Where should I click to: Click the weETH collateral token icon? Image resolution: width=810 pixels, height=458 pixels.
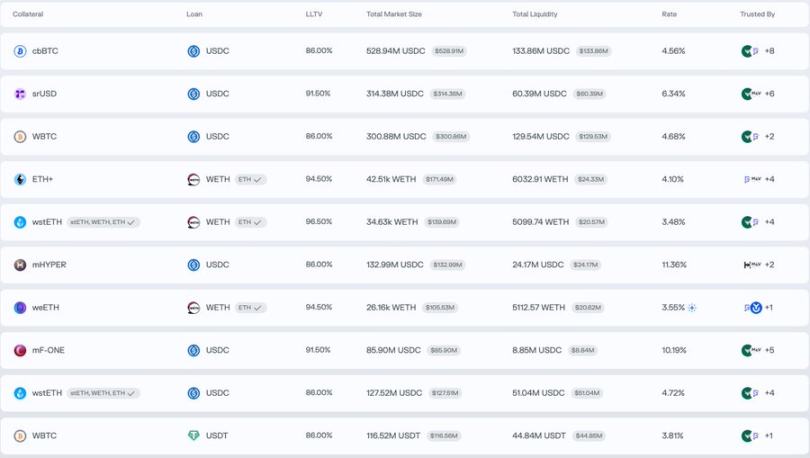[x=20, y=308]
